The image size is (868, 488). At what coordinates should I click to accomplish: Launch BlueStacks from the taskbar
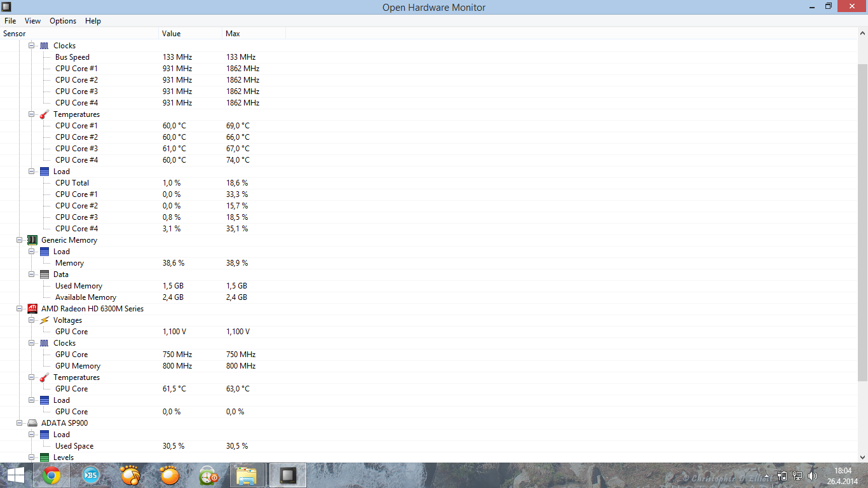[91, 475]
